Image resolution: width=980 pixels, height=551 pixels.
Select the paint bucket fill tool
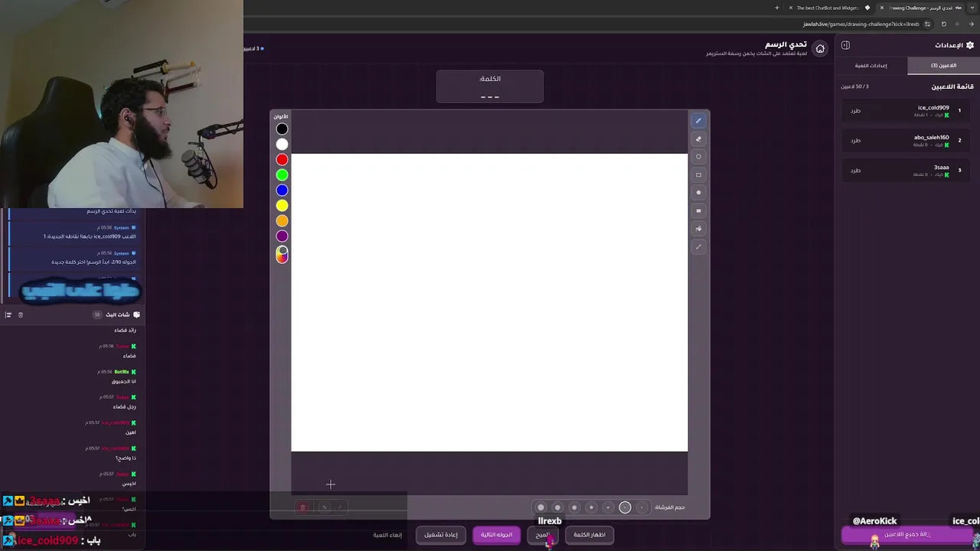coord(698,229)
